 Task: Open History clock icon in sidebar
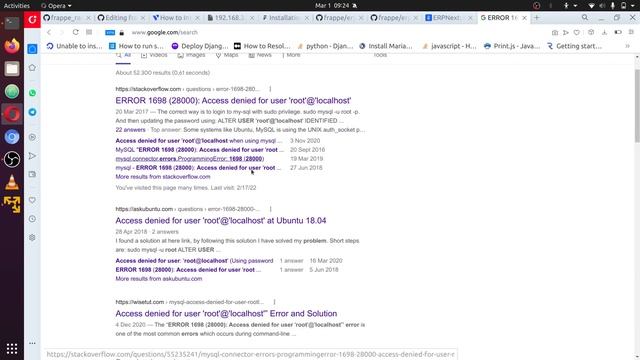pos(32,219)
